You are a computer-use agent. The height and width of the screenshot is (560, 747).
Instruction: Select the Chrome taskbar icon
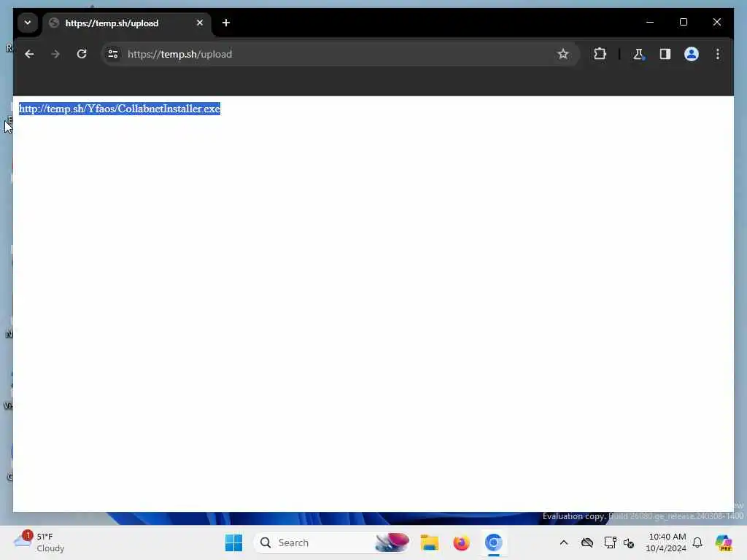494,542
